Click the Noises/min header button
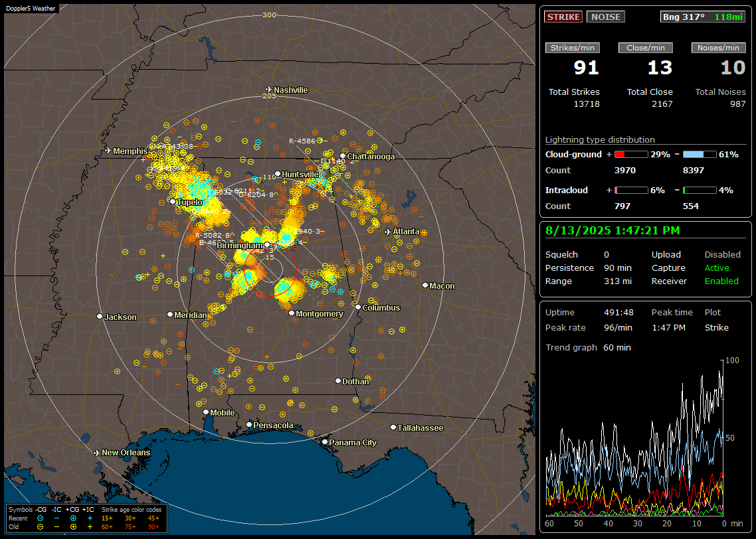Screen dimensions: 756x539 click(718, 48)
